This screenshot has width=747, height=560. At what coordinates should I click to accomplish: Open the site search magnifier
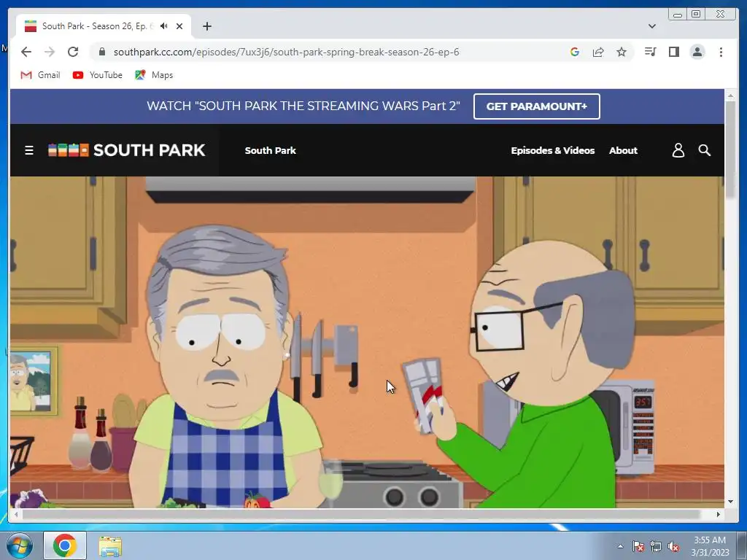point(704,150)
